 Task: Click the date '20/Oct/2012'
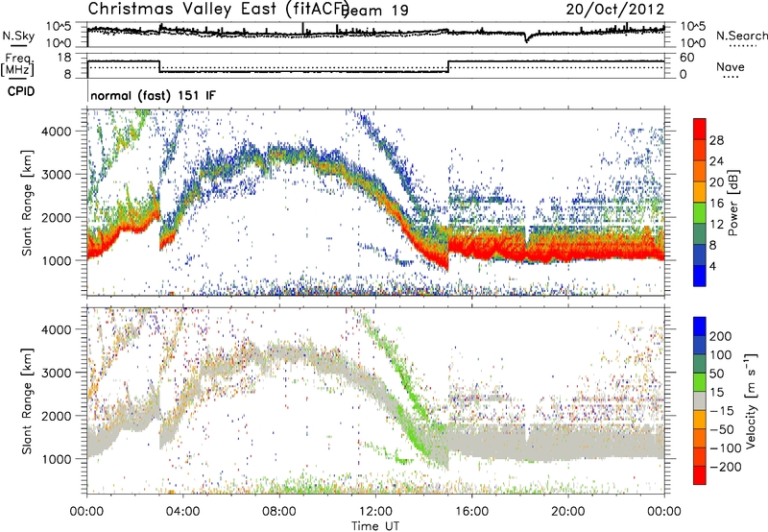[x=615, y=10]
